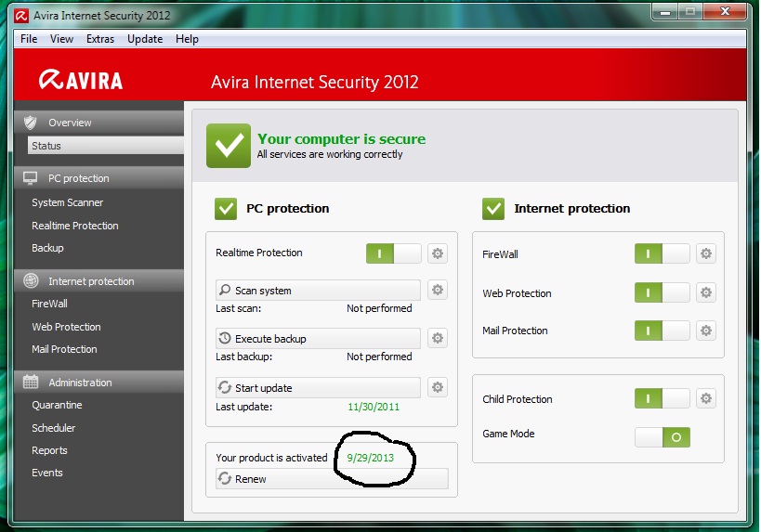Viewport: 761px width, 532px height.
Task: Click refresh icon on Renew button
Action: coord(225,478)
